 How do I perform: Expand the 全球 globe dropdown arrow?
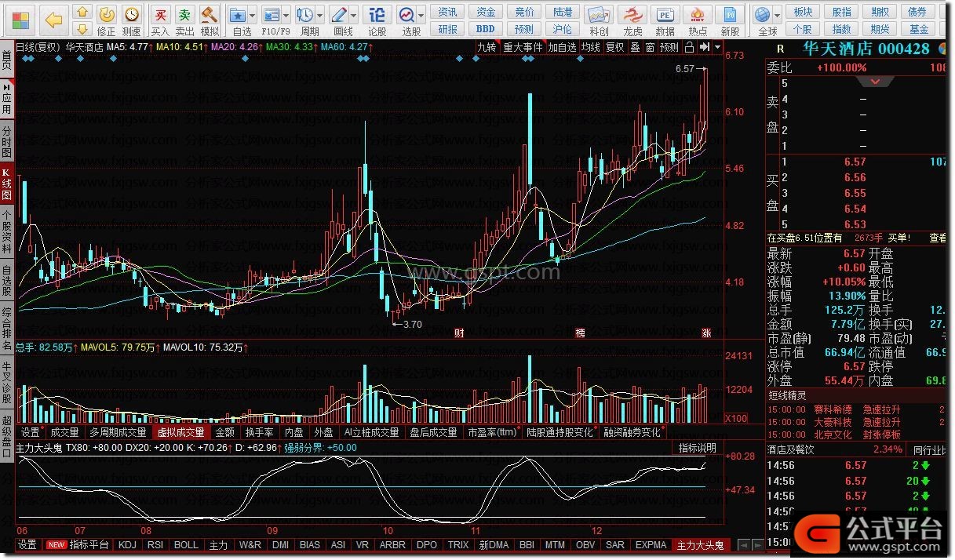[778, 15]
